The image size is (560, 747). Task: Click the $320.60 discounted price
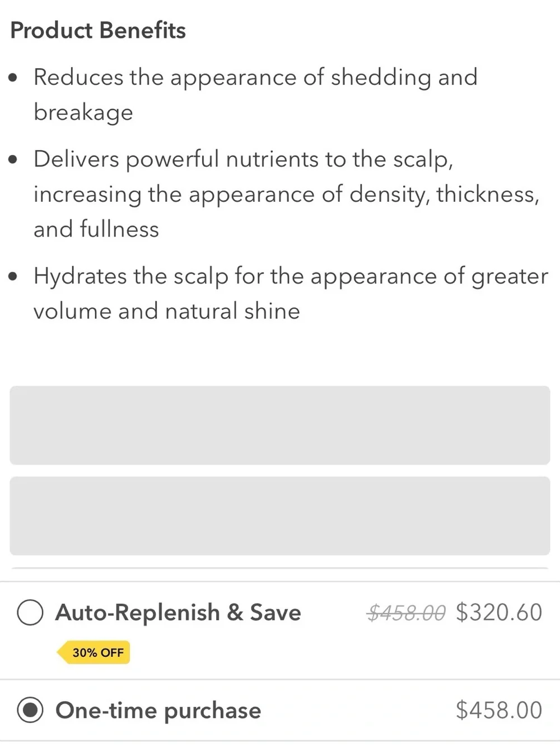point(499,613)
